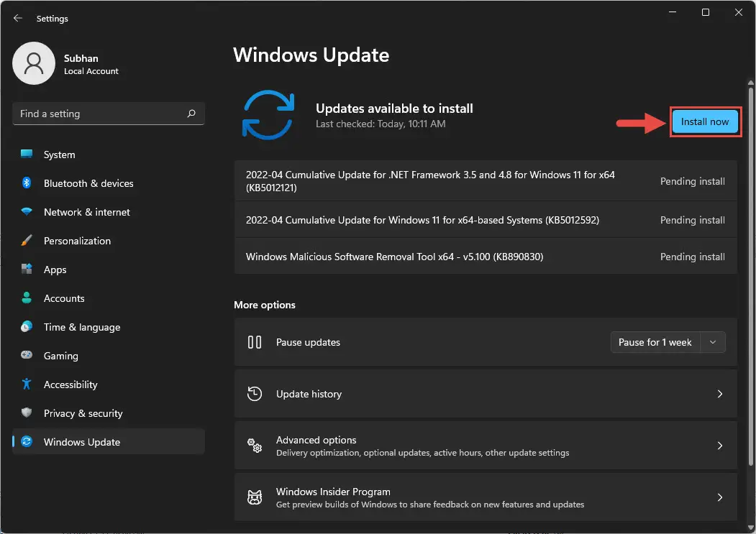The height and width of the screenshot is (534, 756).
Task: Click the Updates available to install heading
Action: click(x=394, y=109)
